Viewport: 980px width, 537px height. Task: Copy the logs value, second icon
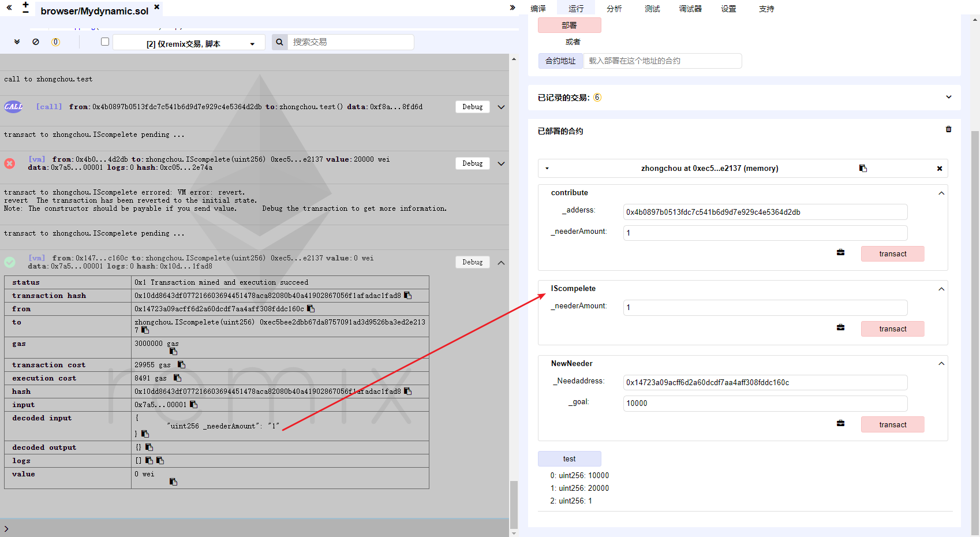pyautogui.click(x=160, y=461)
